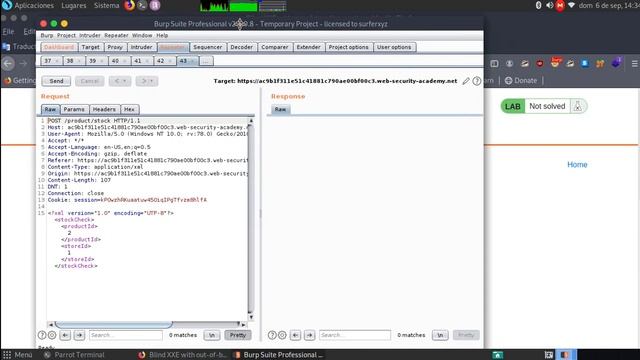Open the Window menu
Screen dimensions: 640x360
[142, 36]
